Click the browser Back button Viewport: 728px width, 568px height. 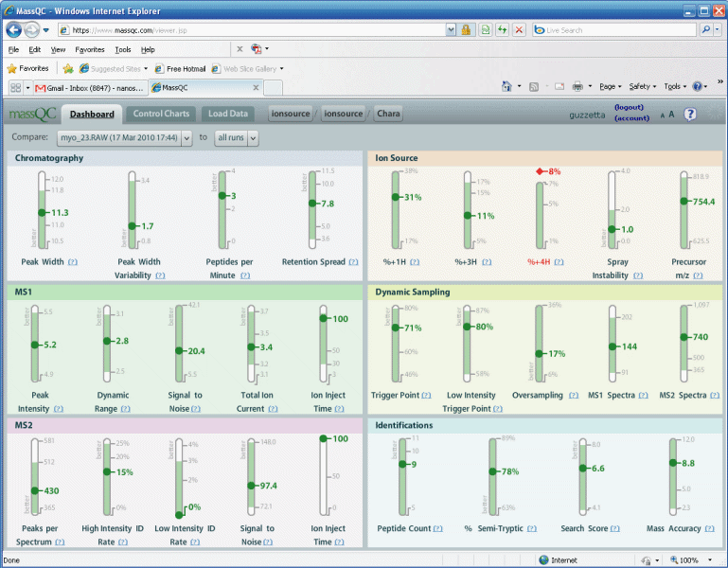(x=14, y=30)
